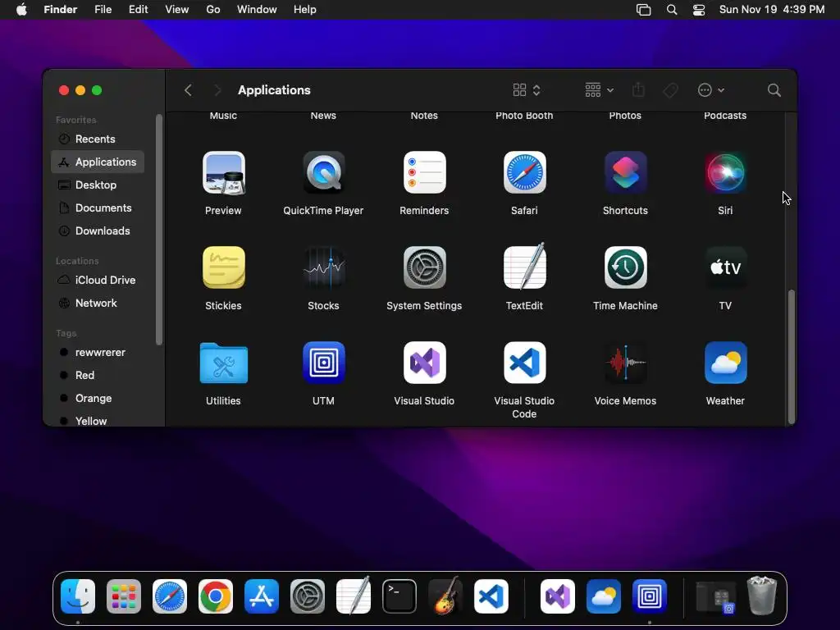Click the Share toolbar button
The width and height of the screenshot is (840, 630).
(x=638, y=90)
